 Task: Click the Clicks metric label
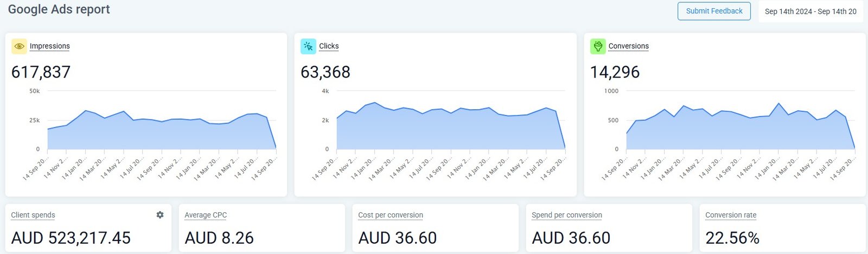[x=329, y=46]
